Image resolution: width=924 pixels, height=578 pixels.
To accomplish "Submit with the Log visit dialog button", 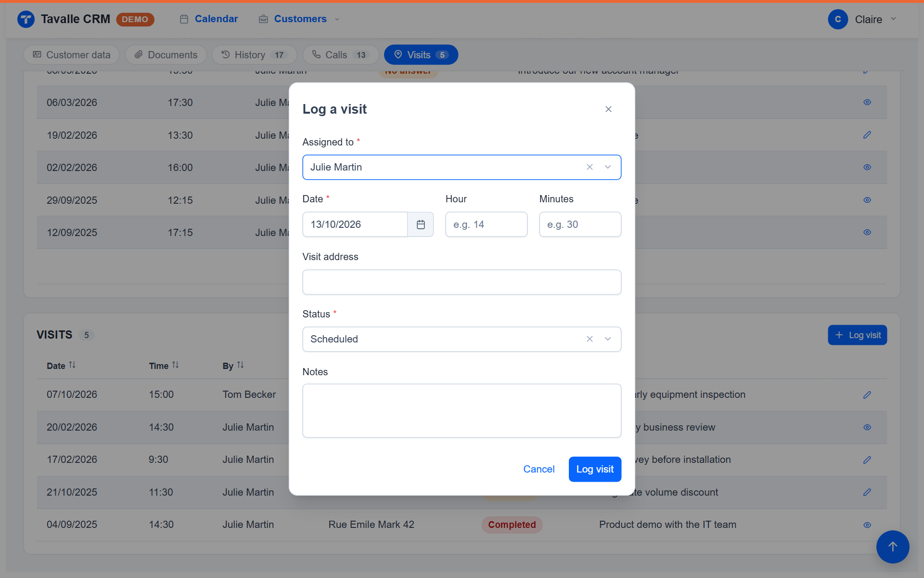I will tap(595, 469).
